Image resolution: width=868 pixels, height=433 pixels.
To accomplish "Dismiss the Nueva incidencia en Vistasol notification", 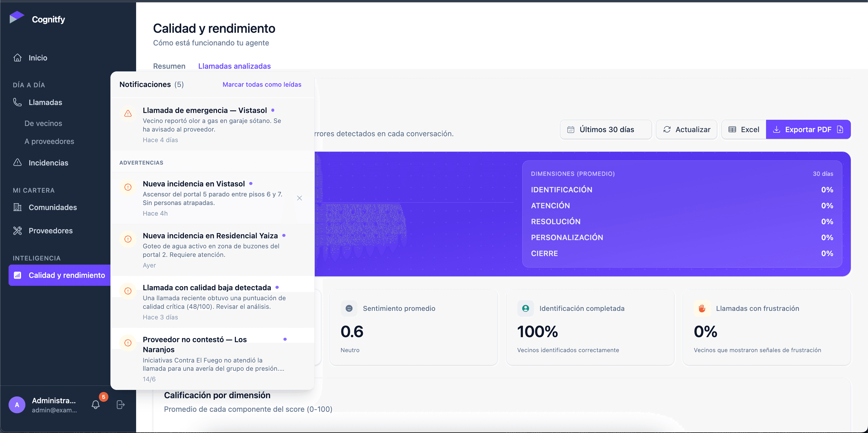I will (299, 198).
